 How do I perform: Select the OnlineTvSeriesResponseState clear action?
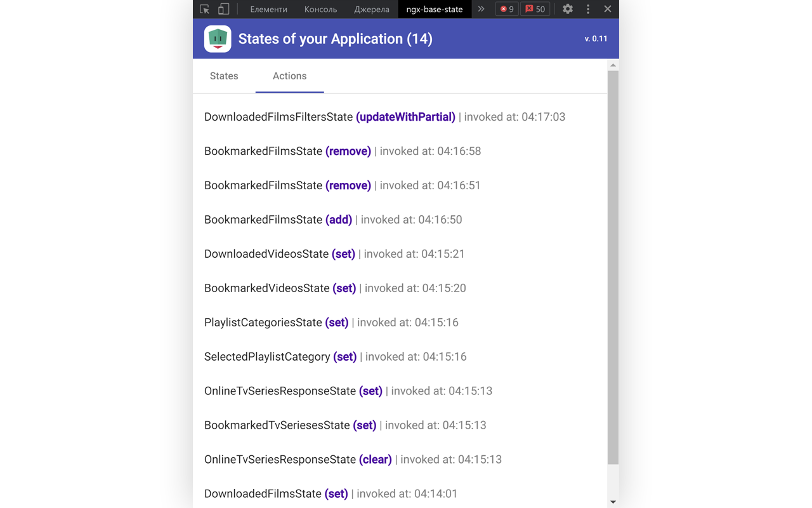(353, 460)
